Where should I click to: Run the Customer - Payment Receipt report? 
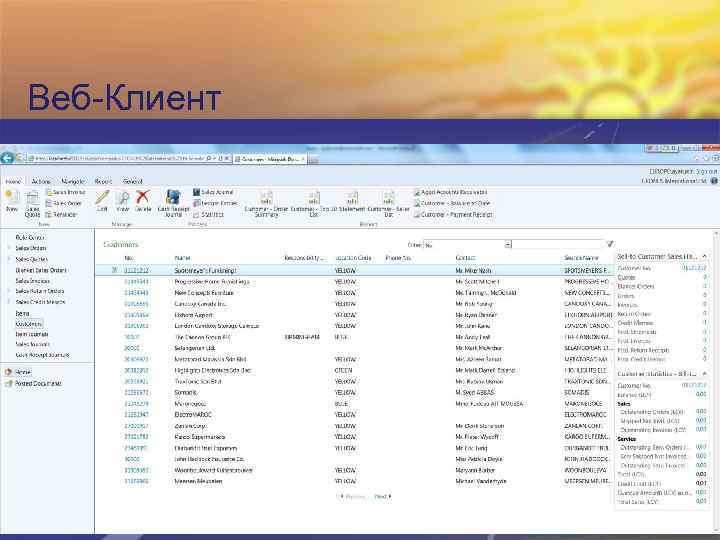coord(453,214)
